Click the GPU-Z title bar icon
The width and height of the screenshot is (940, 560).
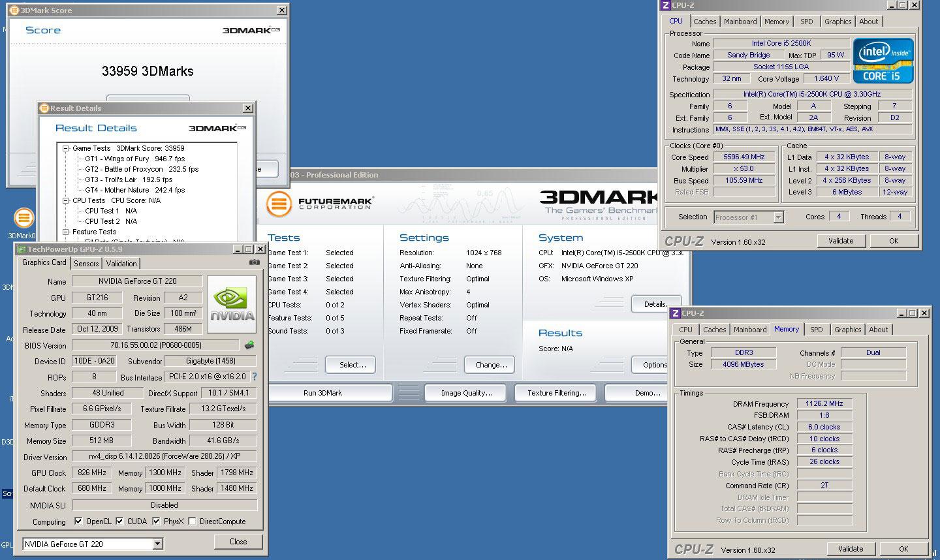pos(22,249)
